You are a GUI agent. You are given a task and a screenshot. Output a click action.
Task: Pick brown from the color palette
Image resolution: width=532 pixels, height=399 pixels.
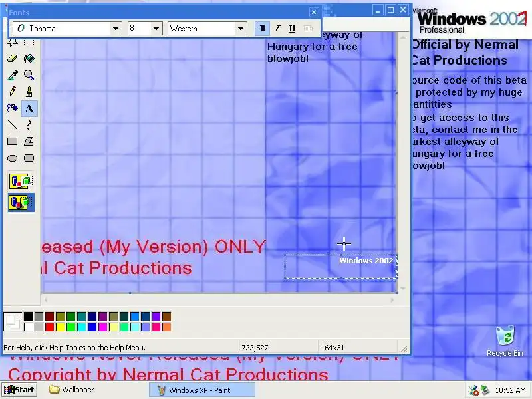(x=167, y=317)
